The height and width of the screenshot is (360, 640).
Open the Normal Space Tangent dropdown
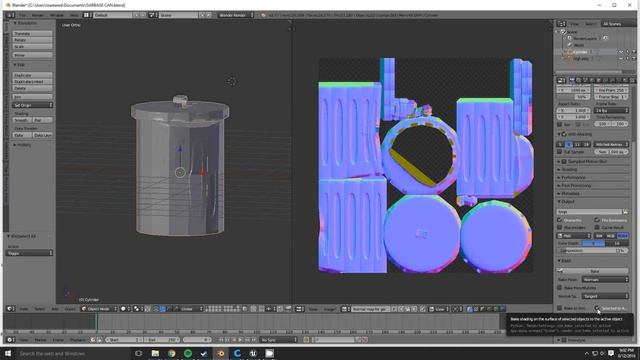pyautogui.click(x=604, y=296)
